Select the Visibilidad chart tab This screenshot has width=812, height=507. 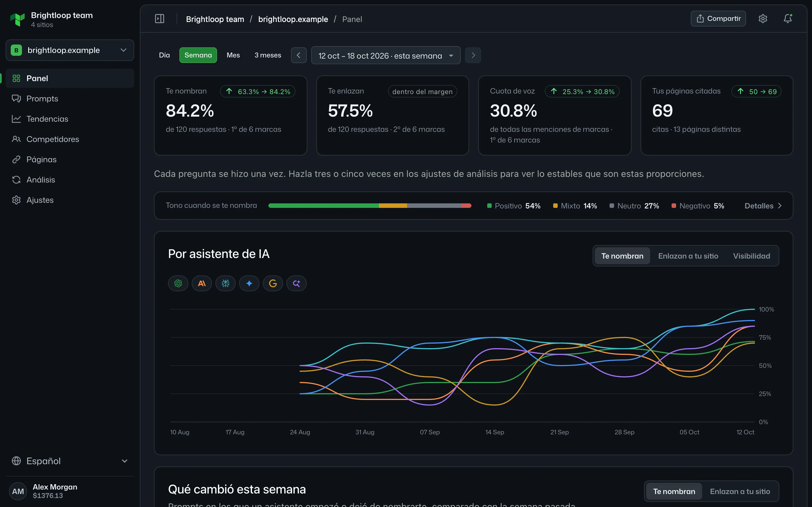[751, 256]
